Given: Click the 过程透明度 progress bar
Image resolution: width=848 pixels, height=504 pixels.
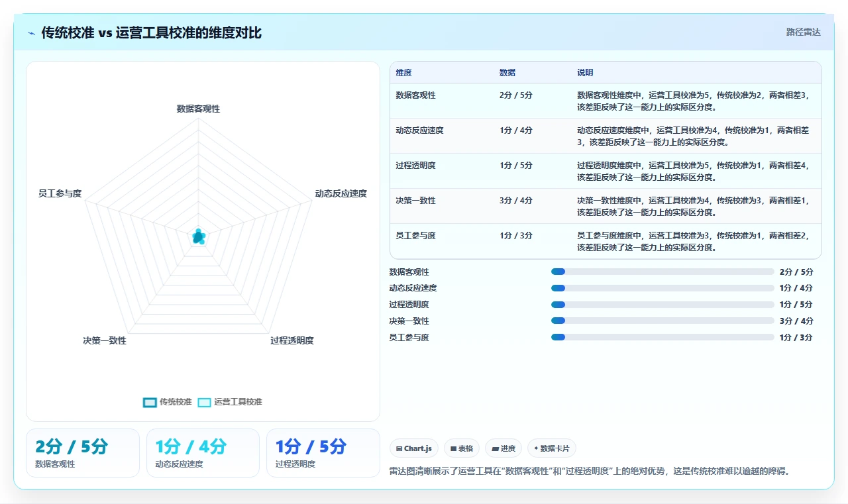Looking at the screenshot, I should pos(662,305).
